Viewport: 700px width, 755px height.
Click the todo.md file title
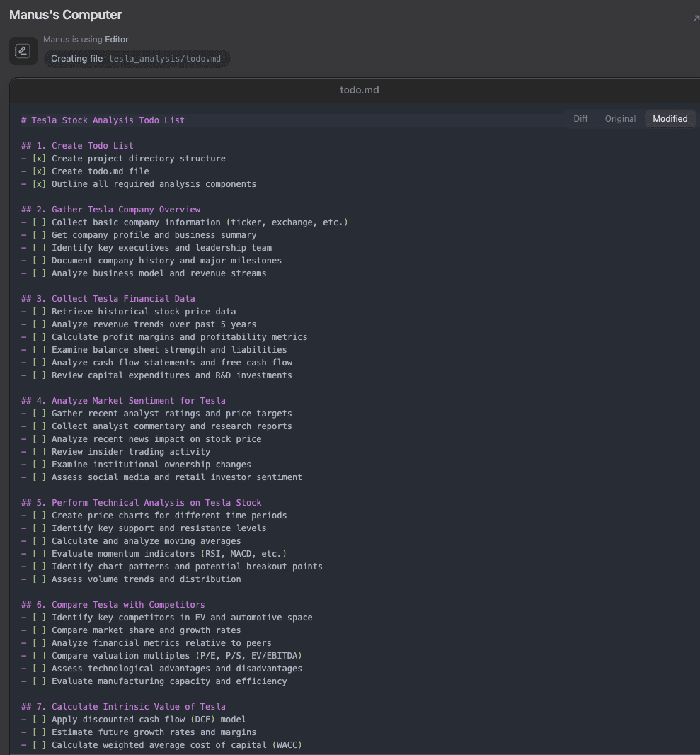coord(359,90)
